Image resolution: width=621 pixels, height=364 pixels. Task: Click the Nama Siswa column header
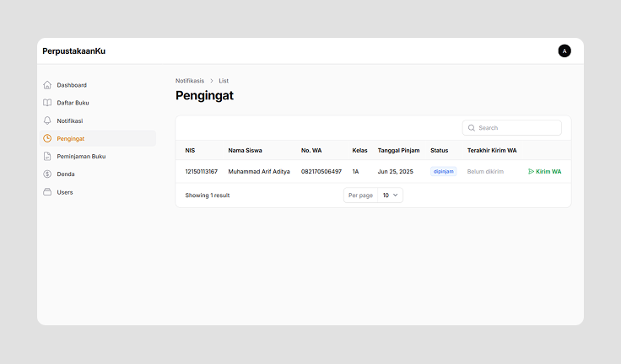245,151
